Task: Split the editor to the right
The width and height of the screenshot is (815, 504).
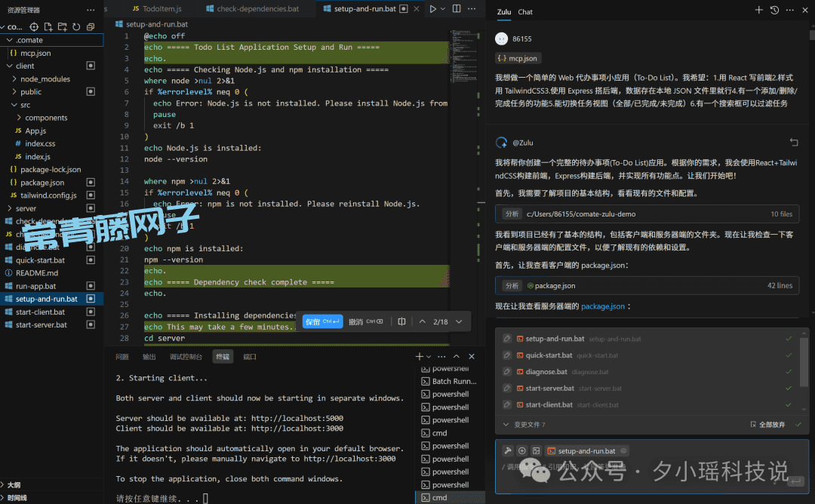Action: pos(457,9)
